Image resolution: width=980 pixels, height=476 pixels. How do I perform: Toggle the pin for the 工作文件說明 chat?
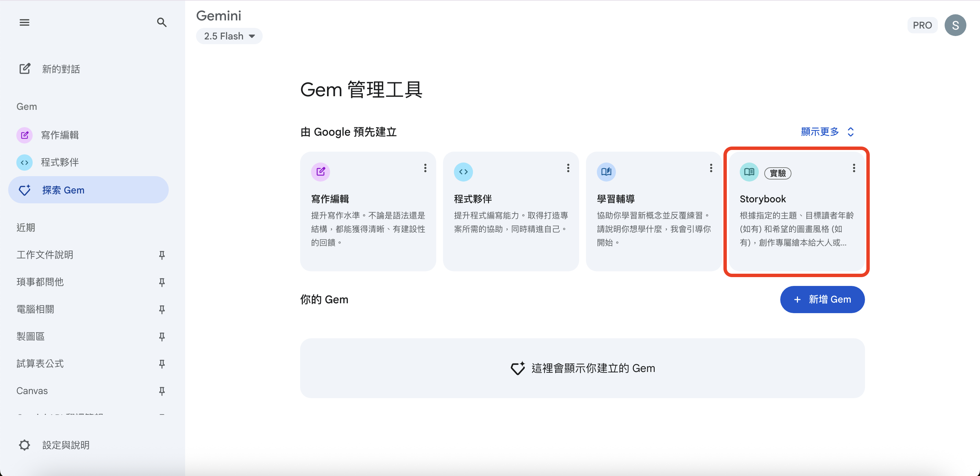pos(162,255)
